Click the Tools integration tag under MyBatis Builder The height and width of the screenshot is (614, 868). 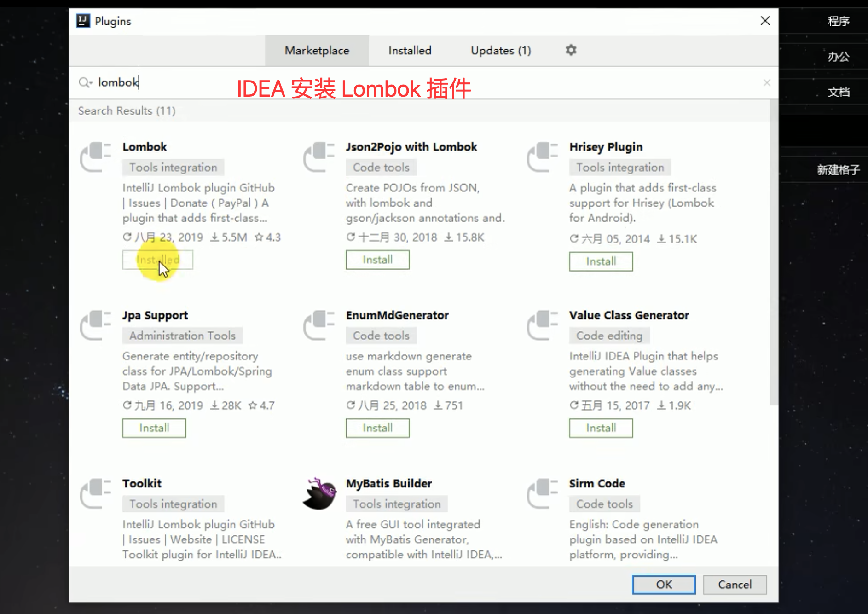pyautogui.click(x=397, y=504)
